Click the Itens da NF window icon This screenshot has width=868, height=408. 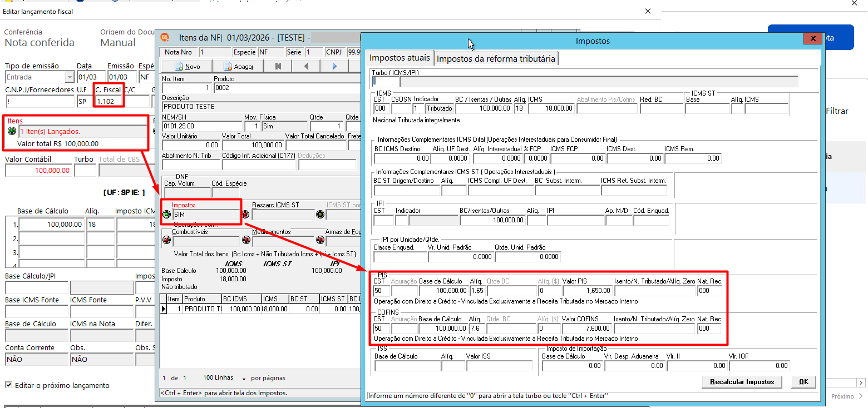[x=165, y=37]
